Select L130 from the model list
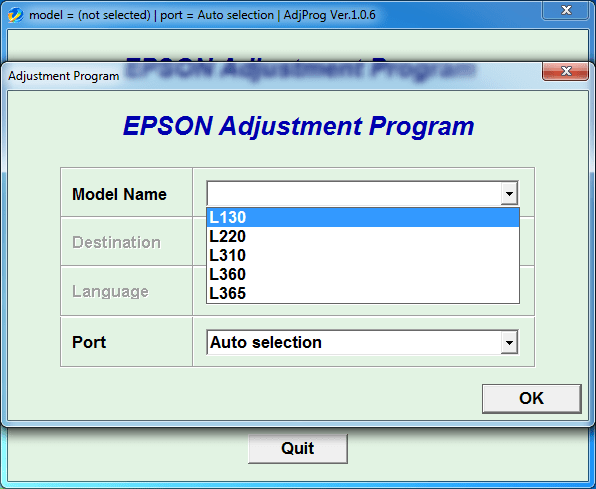This screenshot has width=596, height=489. (363, 218)
